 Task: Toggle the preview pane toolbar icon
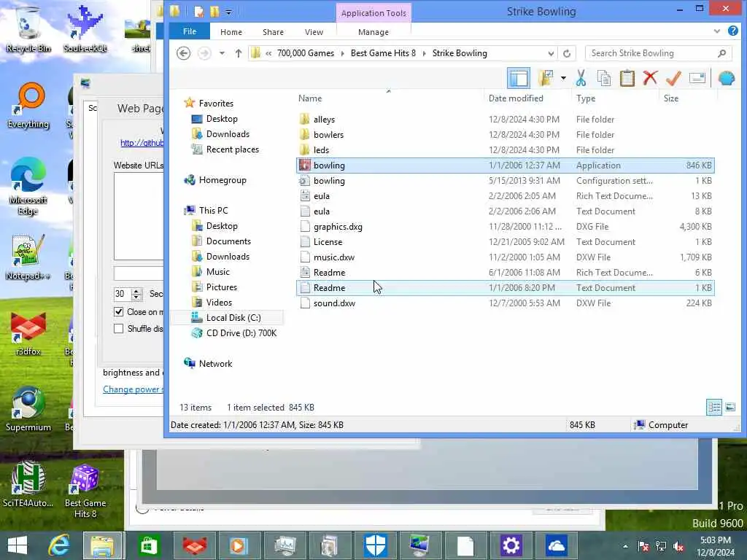tap(519, 78)
